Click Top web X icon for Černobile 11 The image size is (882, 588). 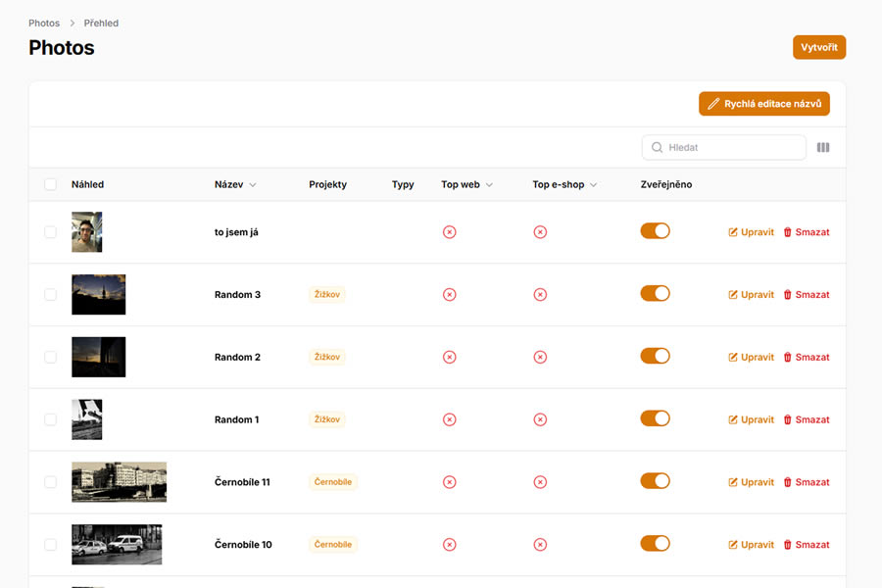[449, 482]
